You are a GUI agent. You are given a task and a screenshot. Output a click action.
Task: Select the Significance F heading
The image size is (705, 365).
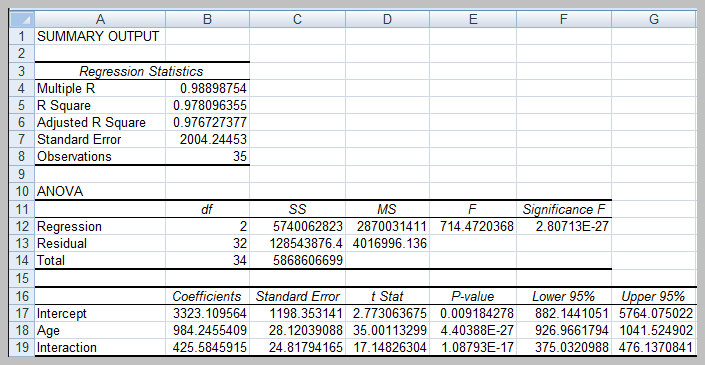point(564,209)
